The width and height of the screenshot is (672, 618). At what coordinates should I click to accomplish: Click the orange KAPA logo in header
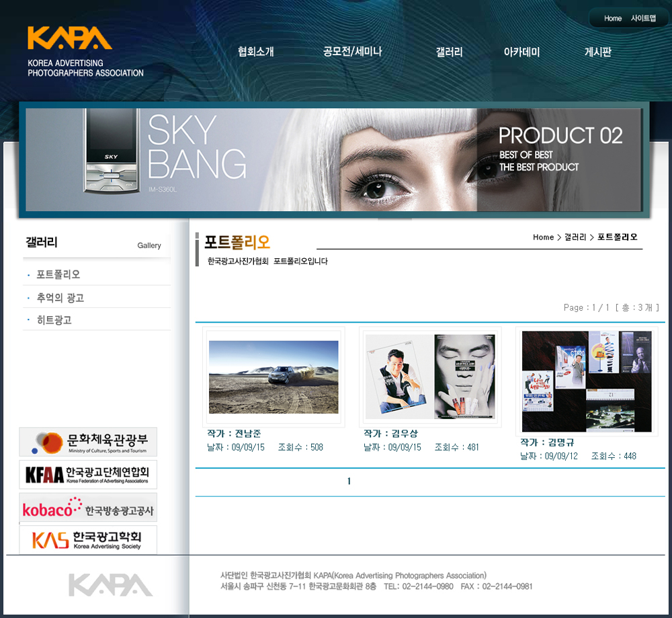pos(70,38)
